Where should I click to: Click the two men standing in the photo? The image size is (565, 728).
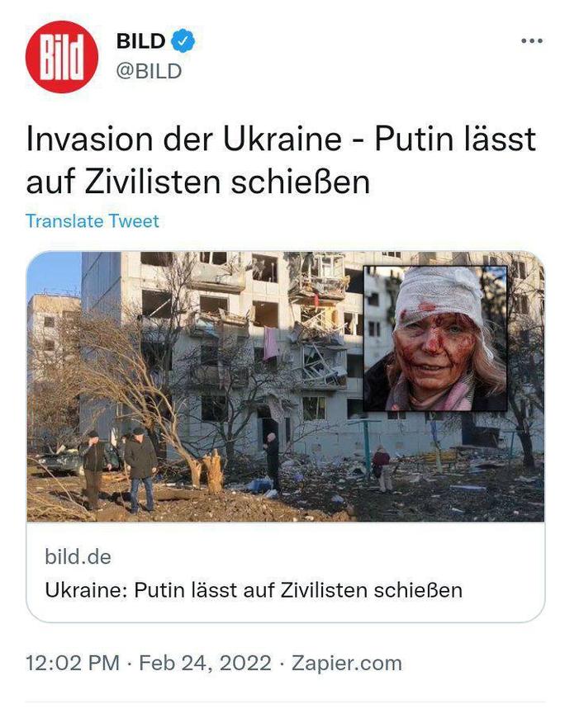point(119,469)
